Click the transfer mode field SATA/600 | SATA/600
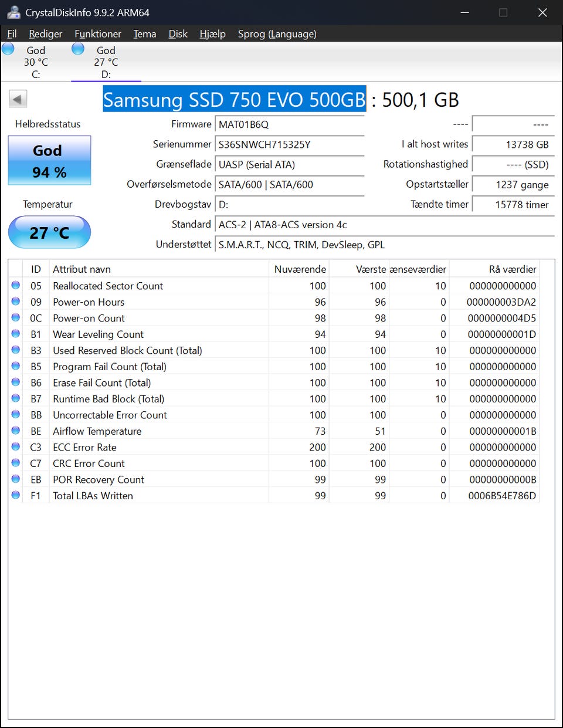 [x=290, y=184]
